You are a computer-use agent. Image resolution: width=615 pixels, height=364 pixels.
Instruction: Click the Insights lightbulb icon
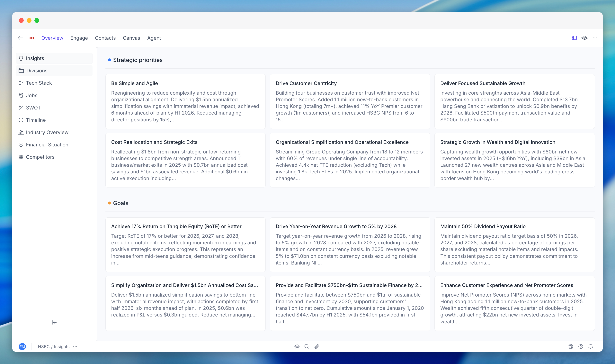click(x=21, y=58)
